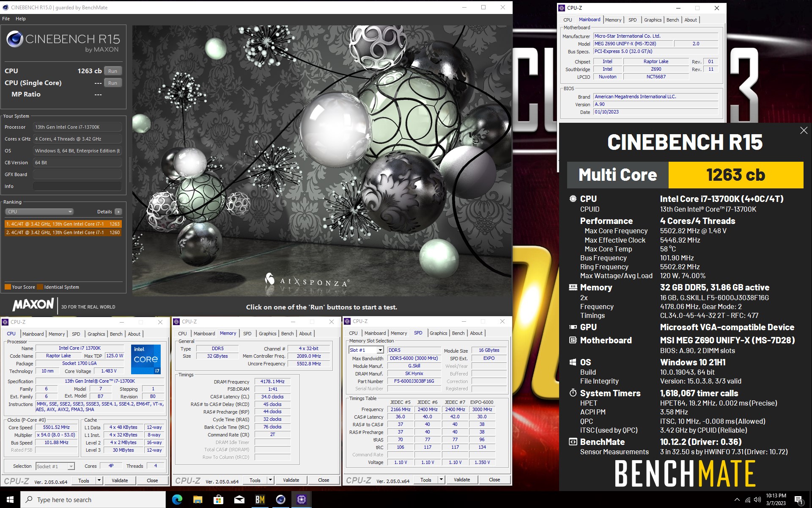This screenshot has height=508, width=812.
Task: Click the Core Speed value 5501.52 MHz
Action: 56,427
